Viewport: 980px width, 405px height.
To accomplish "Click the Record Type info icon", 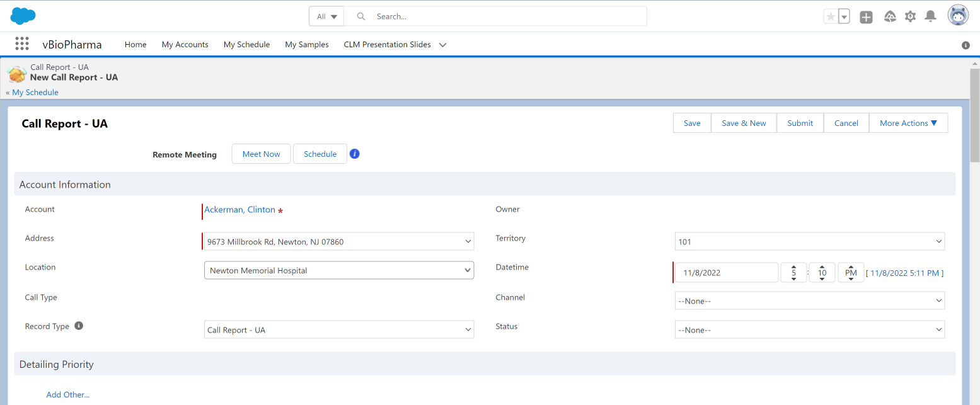I will (79, 326).
